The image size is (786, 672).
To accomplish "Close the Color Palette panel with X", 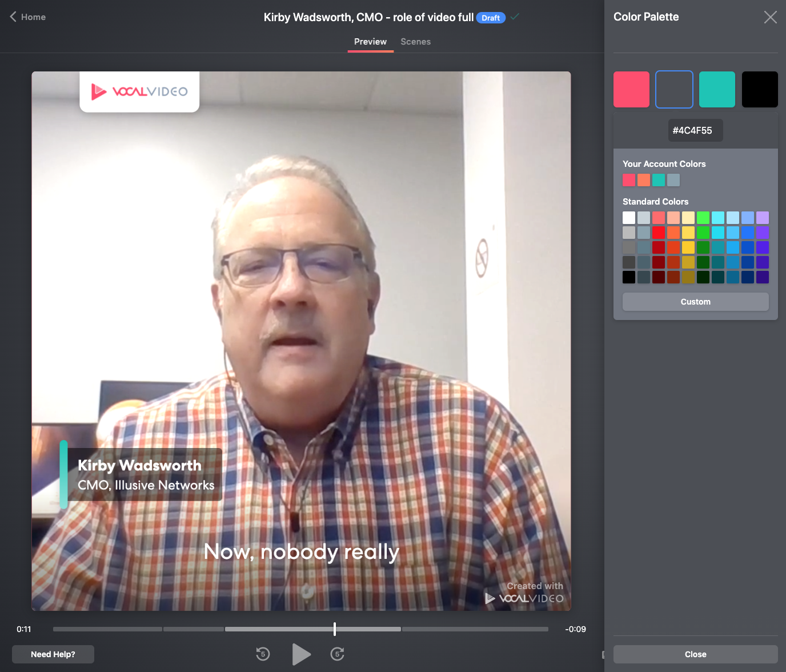I will pyautogui.click(x=770, y=17).
